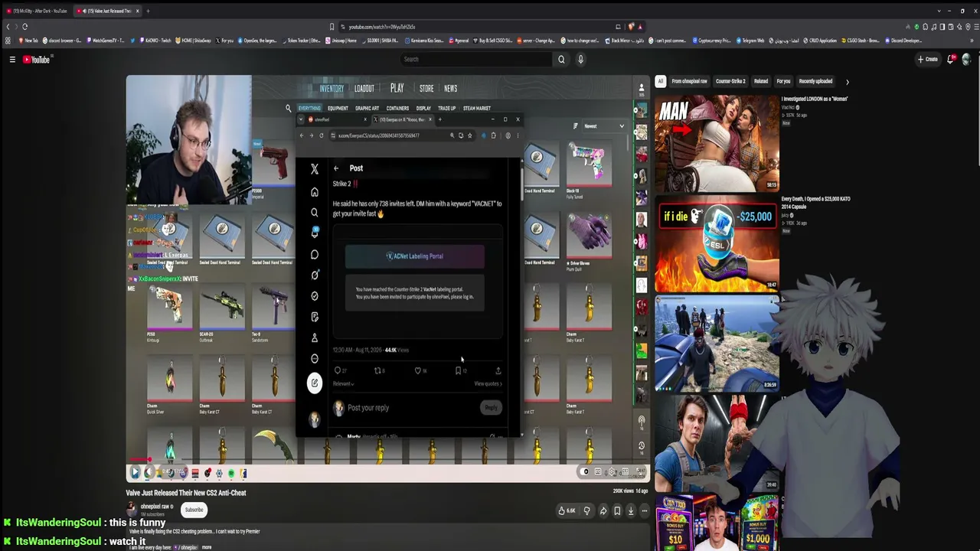Turn on subtitles in the player
The width and height of the screenshot is (980, 551).
598,472
